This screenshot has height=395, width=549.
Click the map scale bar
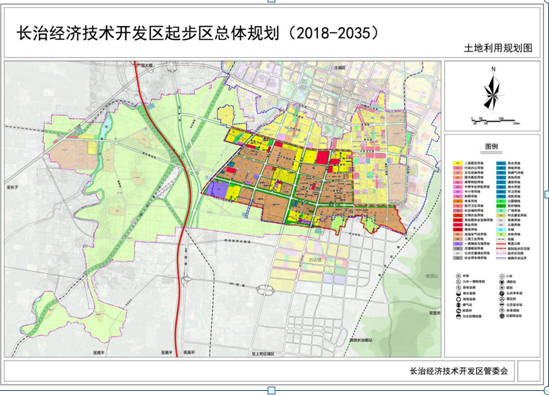point(495,121)
